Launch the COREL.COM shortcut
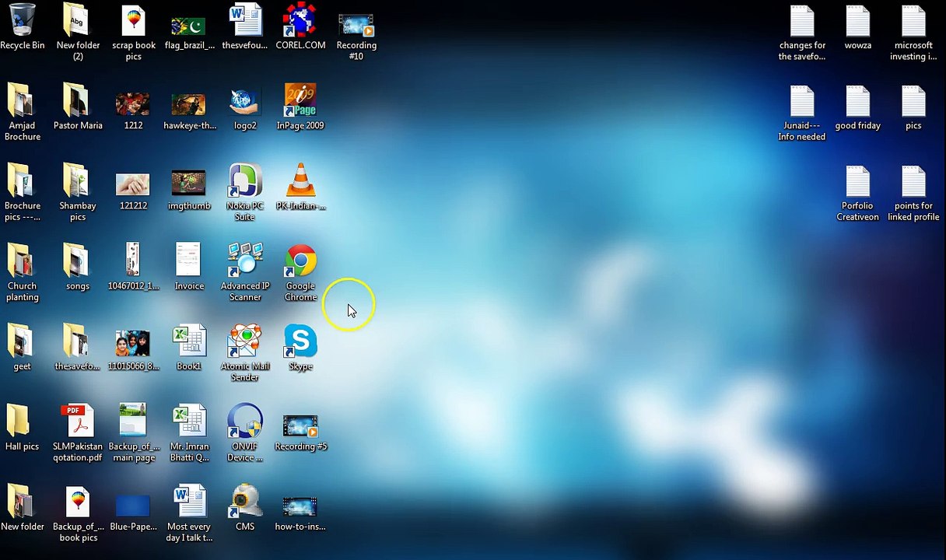The width and height of the screenshot is (946, 560). pos(300,21)
